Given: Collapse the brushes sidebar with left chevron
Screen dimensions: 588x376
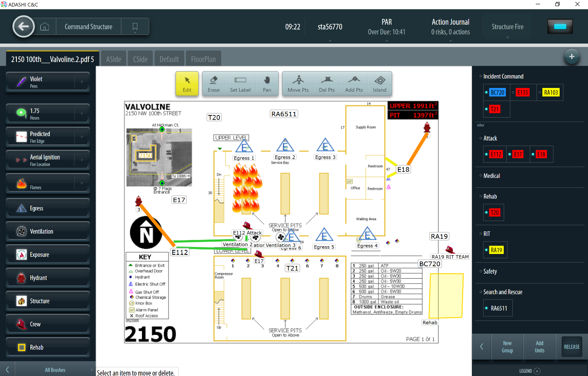Looking at the screenshot, I should tap(7, 370).
